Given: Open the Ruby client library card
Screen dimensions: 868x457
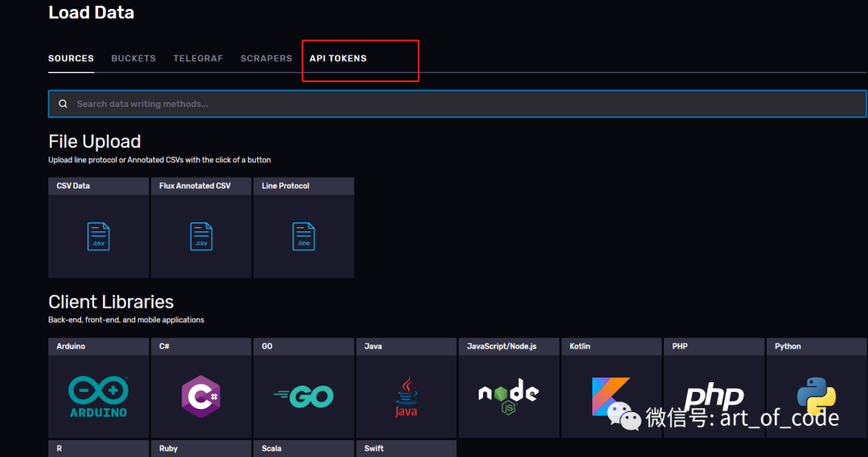Looking at the screenshot, I should 201,448.
